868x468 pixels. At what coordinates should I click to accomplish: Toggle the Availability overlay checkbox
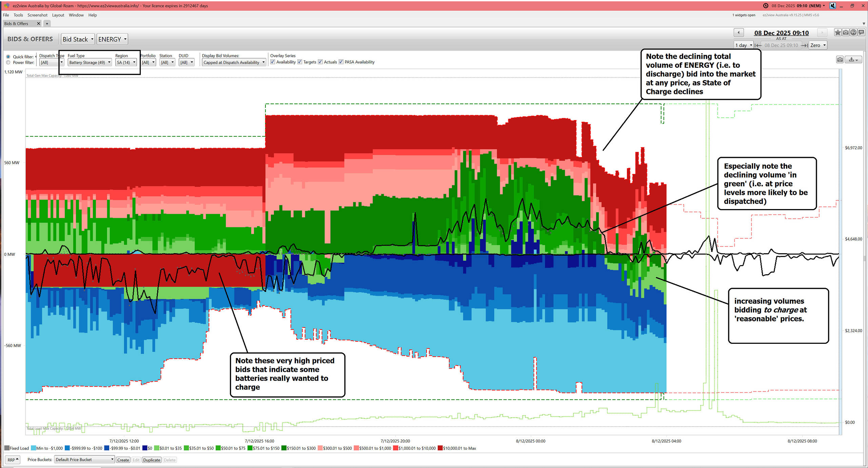click(x=273, y=62)
